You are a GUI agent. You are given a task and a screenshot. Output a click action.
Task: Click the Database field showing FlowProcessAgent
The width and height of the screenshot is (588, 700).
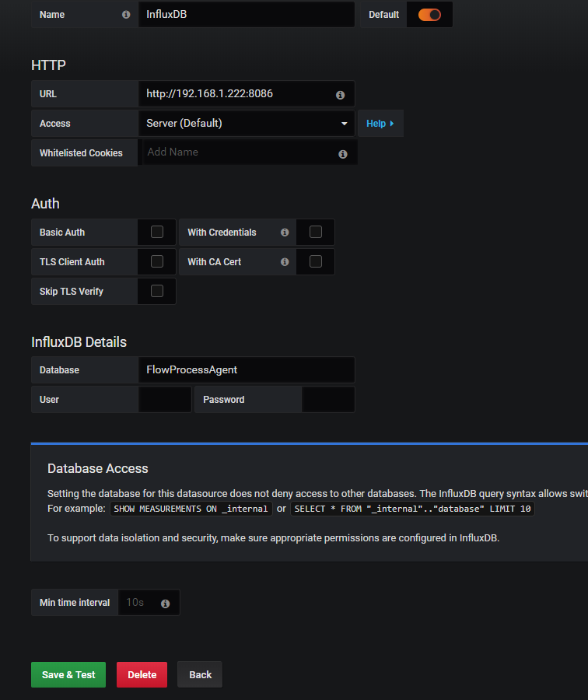pos(247,369)
